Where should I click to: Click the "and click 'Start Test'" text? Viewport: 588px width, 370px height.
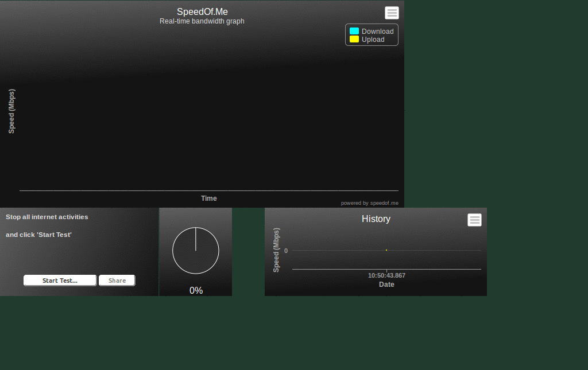click(x=38, y=235)
